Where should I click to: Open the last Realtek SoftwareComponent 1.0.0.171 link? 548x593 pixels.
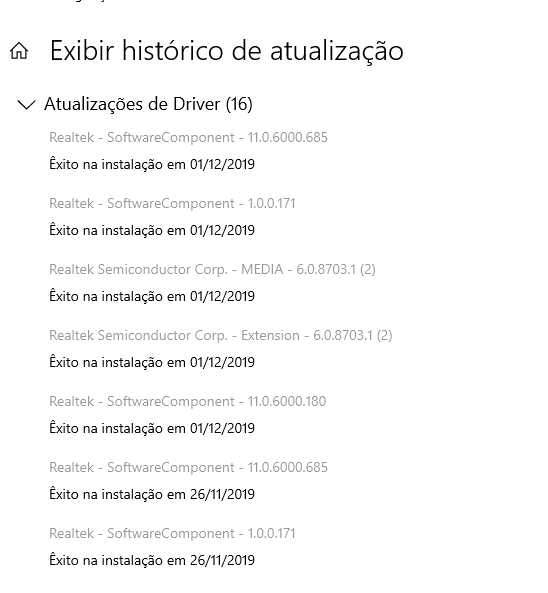pyautogui.click(x=172, y=534)
